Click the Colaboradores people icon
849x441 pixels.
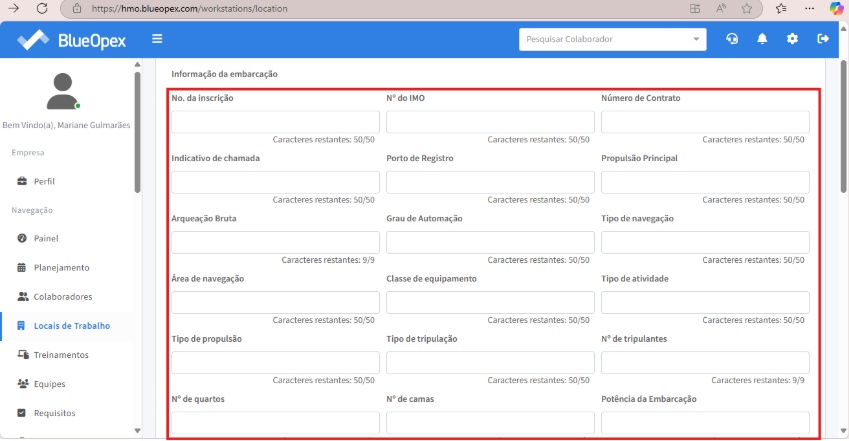pyautogui.click(x=23, y=296)
